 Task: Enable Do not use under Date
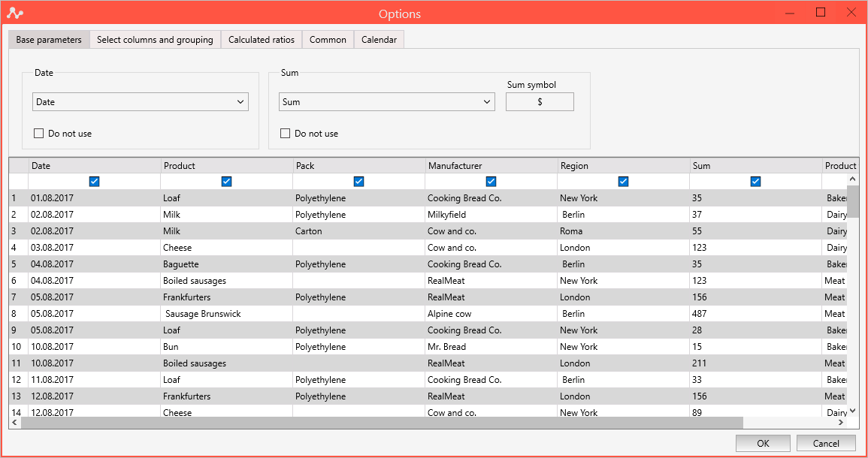pos(39,134)
